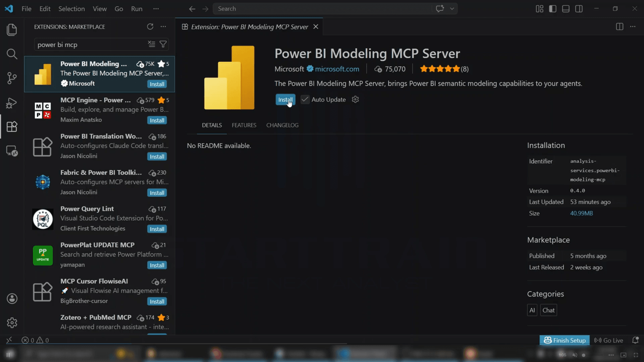Open editor More Actions ellipsis

[633, 27]
